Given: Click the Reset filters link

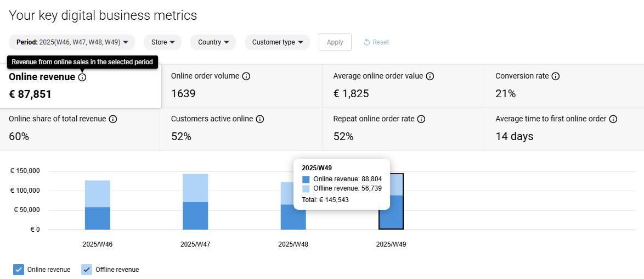Looking at the screenshot, I should point(376,42).
